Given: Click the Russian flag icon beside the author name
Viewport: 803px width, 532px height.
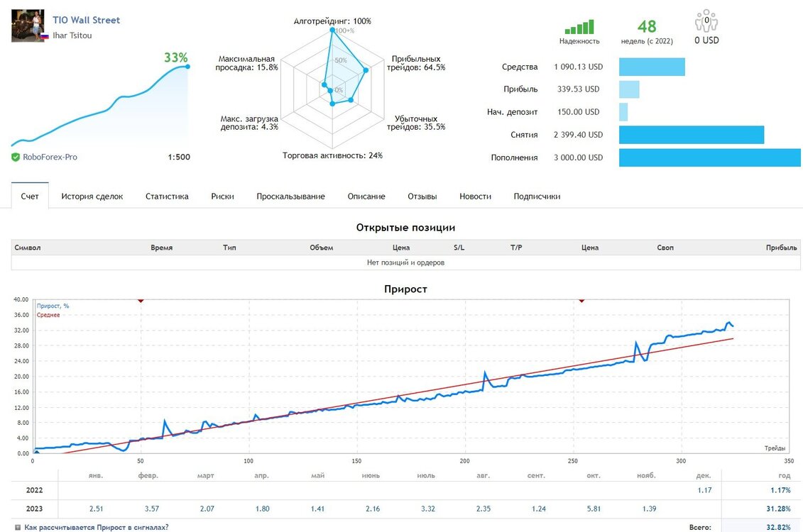Looking at the screenshot, I should point(45,36).
